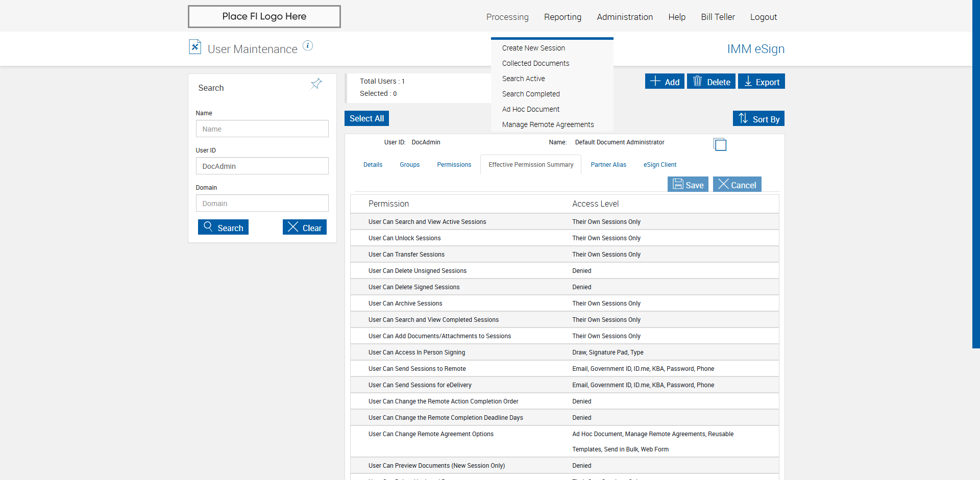
Task: Click the Access Level column header
Action: pos(595,204)
